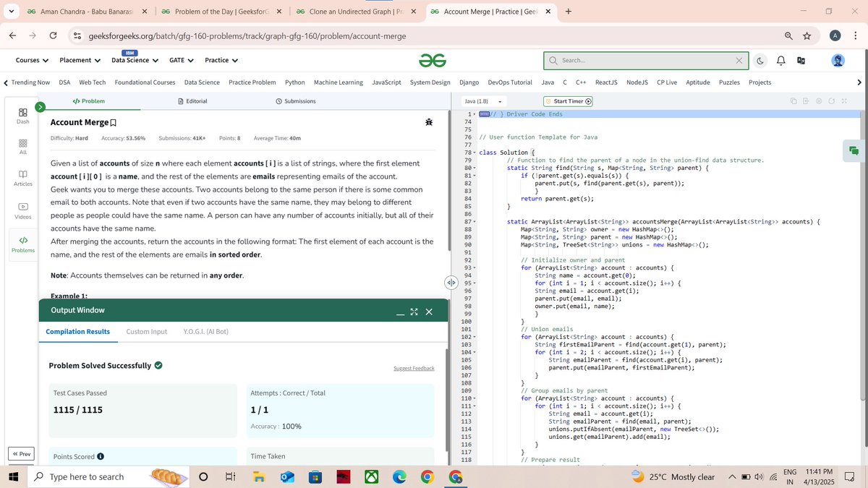Start the timer
Screen dimensions: 868x488
point(568,101)
